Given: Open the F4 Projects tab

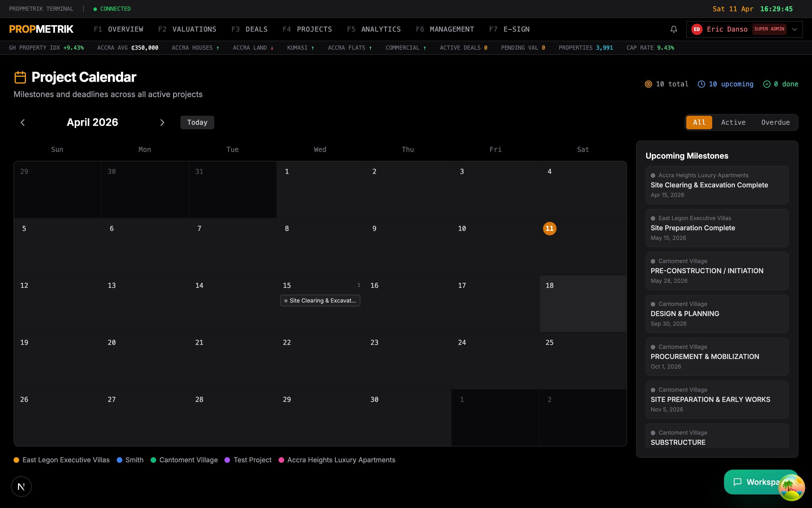Looking at the screenshot, I should (x=307, y=29).
